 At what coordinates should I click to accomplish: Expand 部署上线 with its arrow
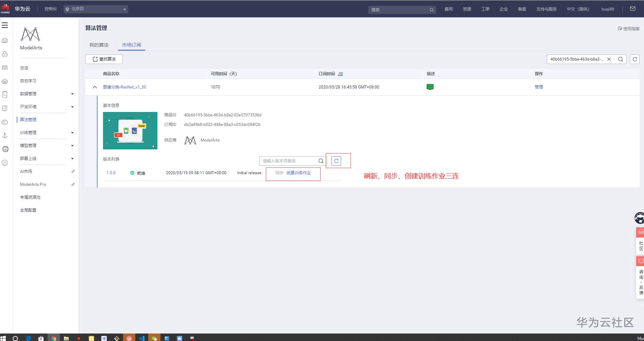[72, 159]
